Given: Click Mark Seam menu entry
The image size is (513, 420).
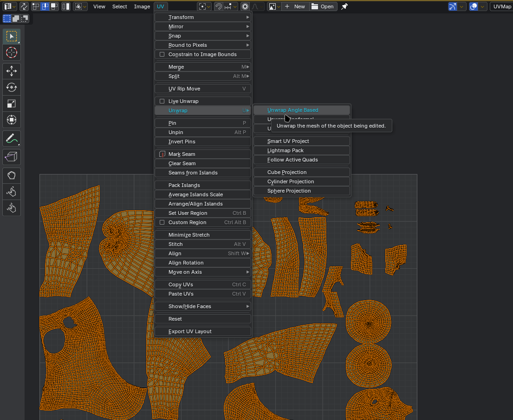Looking at the screenshot, I should tap(203, 154).
